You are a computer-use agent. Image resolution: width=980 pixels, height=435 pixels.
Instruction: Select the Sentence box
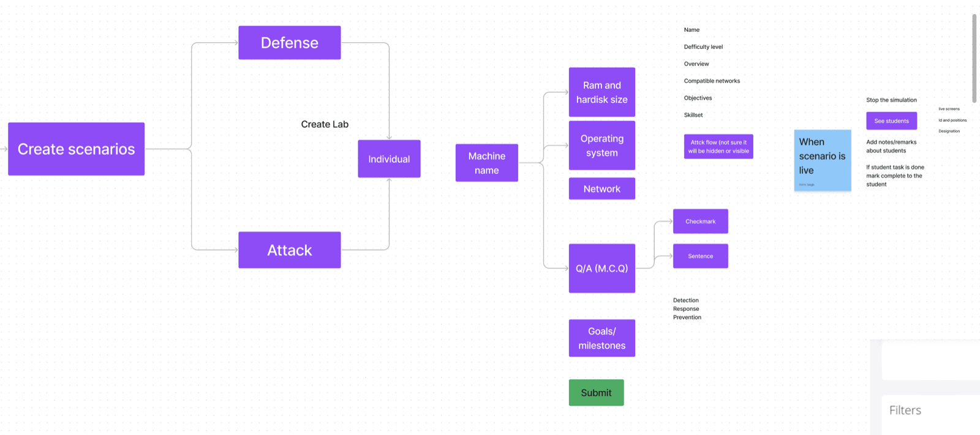coord(701,256)
